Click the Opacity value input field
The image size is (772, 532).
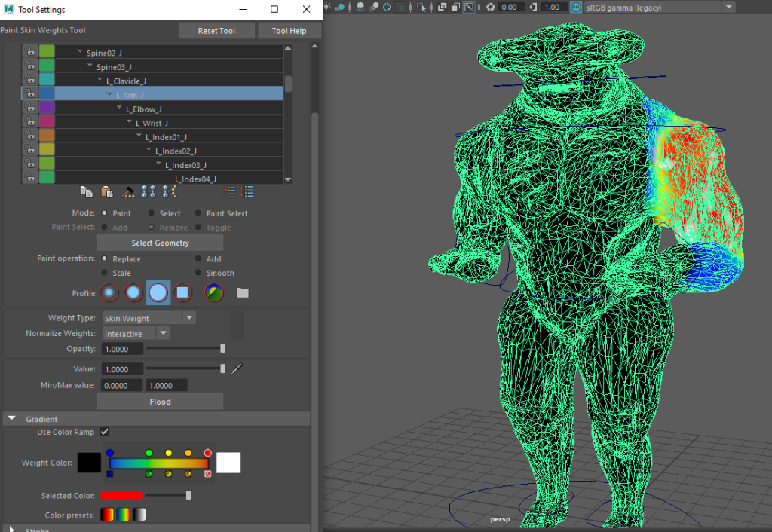[121, 349]
